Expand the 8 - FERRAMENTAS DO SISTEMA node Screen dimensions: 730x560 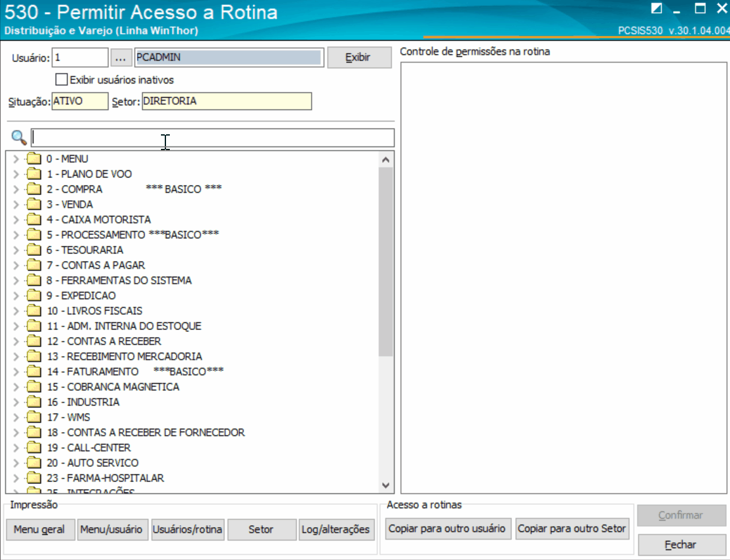[16, 281]
